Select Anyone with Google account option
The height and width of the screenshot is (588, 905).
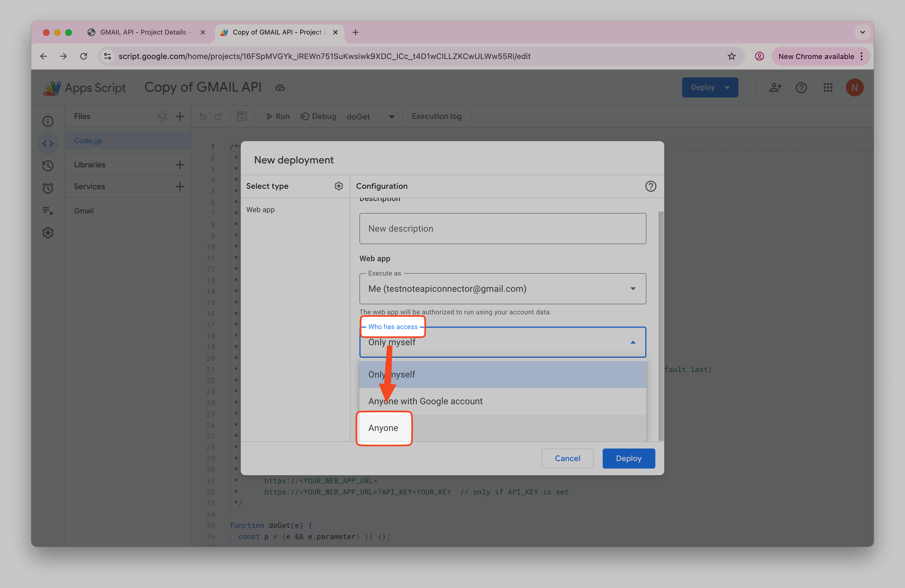click(503, 401)
